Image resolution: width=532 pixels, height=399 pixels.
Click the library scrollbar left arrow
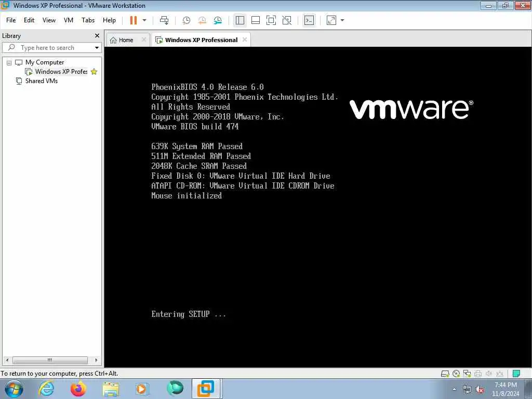coord(7,360)
